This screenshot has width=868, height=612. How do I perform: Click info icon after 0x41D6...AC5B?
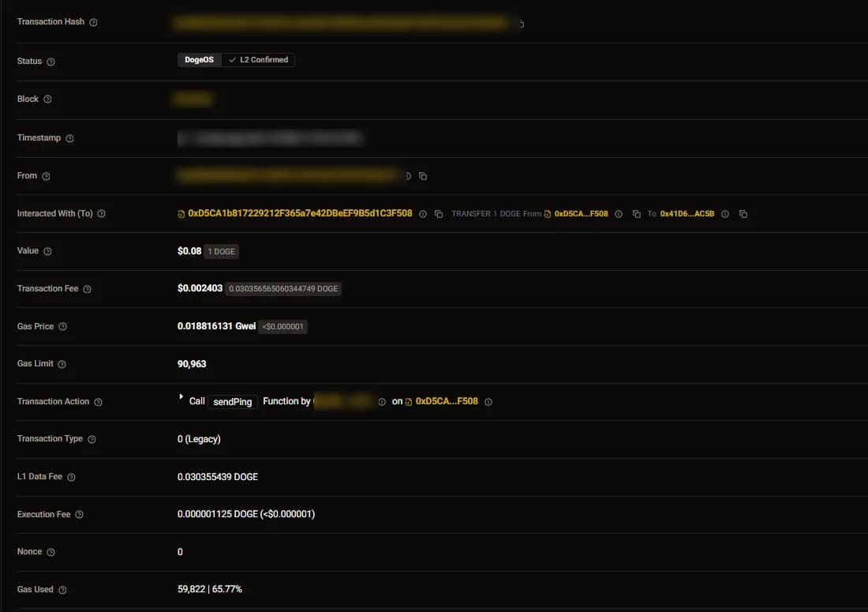tap(725, 214)
